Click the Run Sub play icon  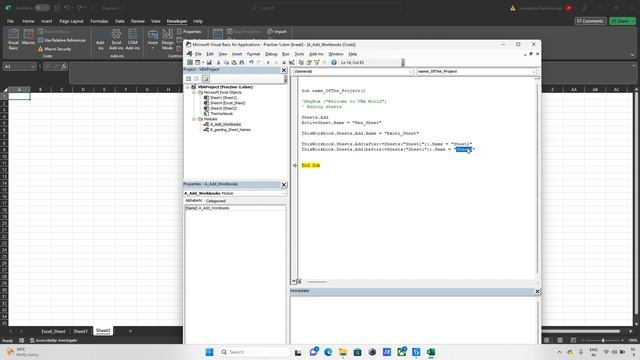268,62
